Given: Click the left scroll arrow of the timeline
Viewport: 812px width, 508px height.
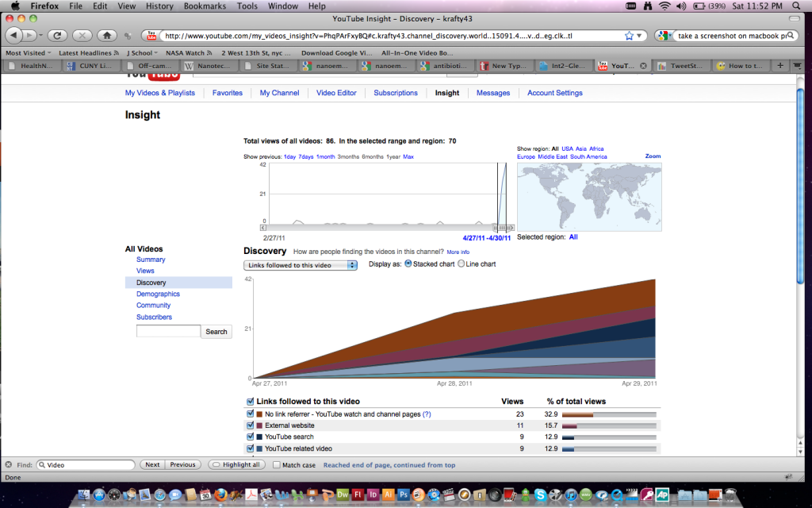Looking at the screenshot, I should tap(263, 228).
